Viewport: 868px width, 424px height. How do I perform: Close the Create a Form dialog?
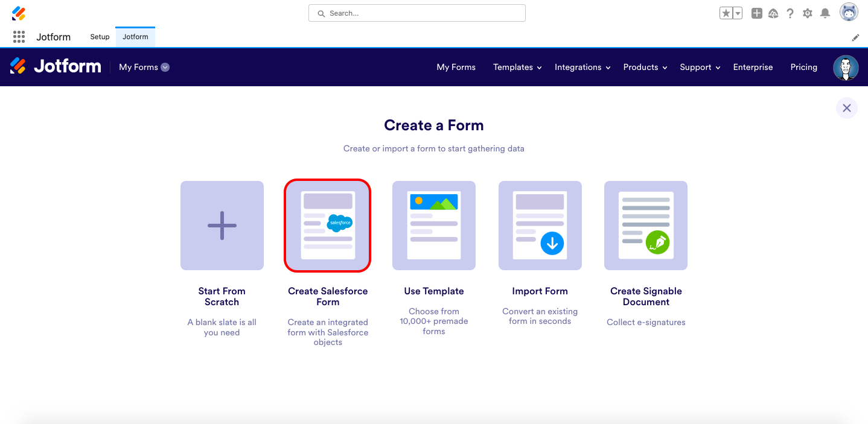[x=847, y=108]
